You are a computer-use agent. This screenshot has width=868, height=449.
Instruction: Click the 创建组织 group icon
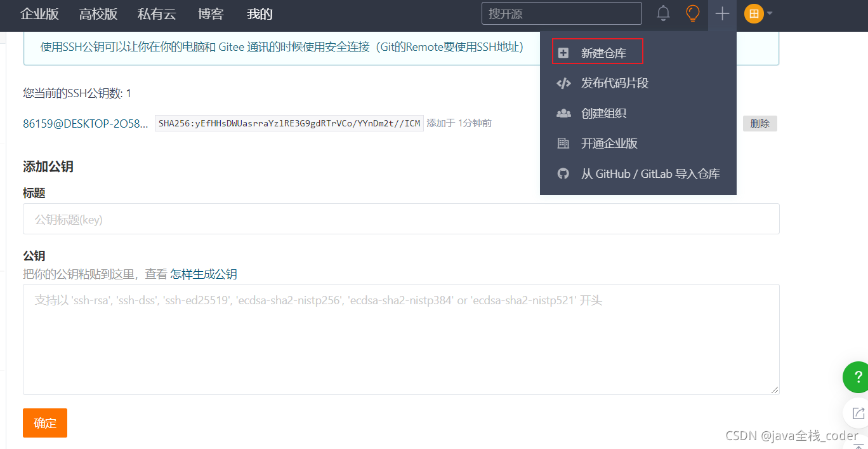(x=563, y=114)
